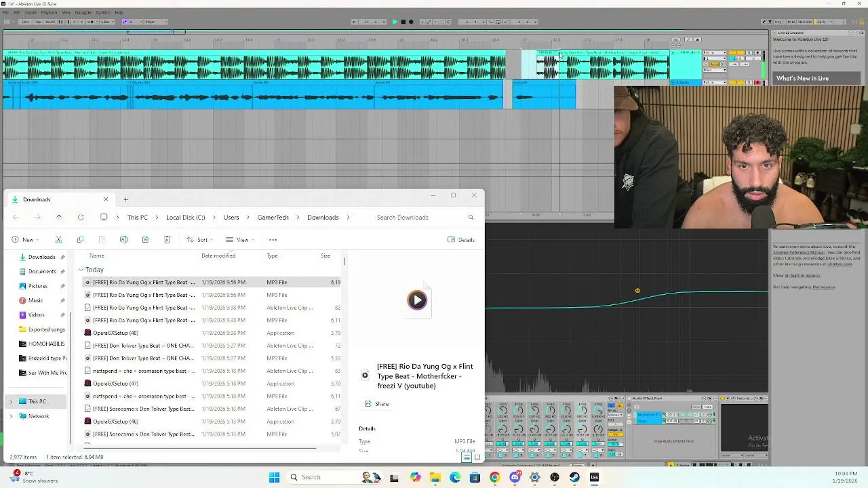This screenshot has width=868, height=488.
Task: Open Ableton File menu
Action: (x=6, y=12)
